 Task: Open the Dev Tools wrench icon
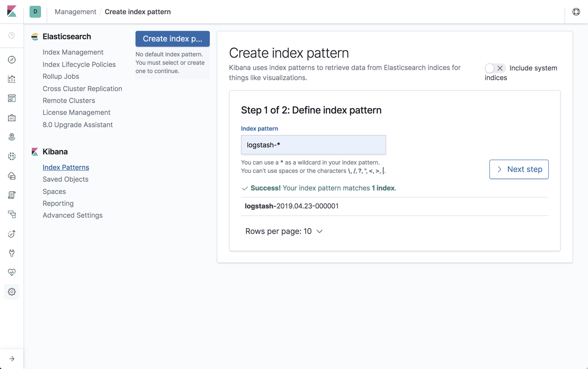pyautogui.click(x=11, y=253)
